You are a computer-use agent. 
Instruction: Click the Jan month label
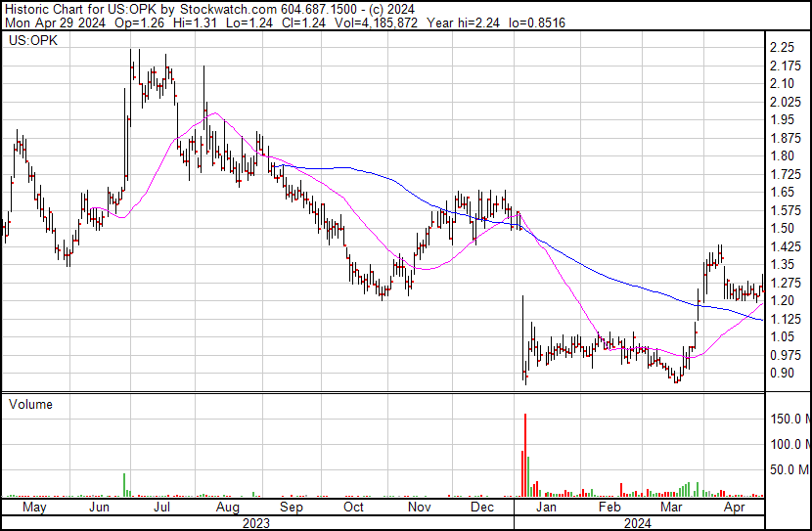[x=546, y=508]
